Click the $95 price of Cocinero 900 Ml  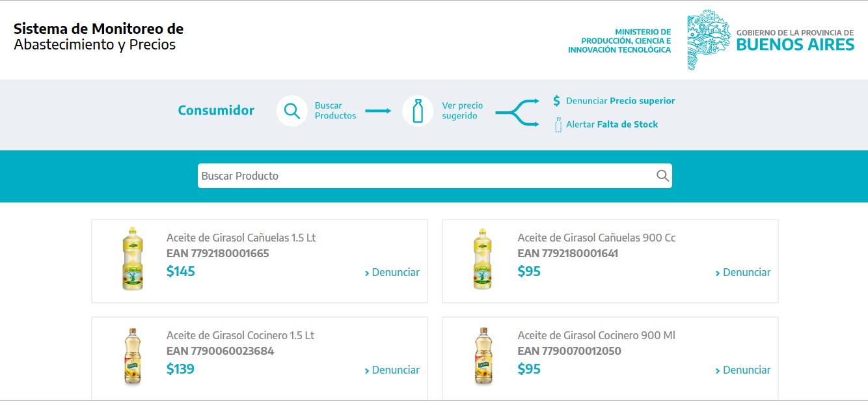pyautogui.click(x=529, y=369)
